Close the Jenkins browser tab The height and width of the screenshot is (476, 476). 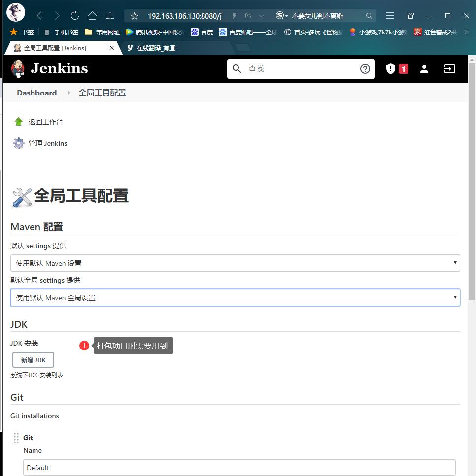[x=112, y=48]
